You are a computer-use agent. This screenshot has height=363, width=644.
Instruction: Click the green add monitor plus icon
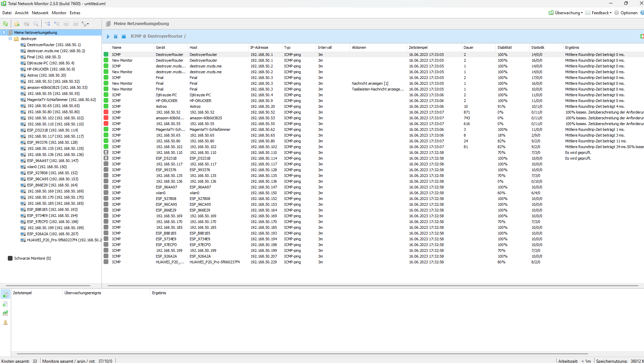[642, 36]
